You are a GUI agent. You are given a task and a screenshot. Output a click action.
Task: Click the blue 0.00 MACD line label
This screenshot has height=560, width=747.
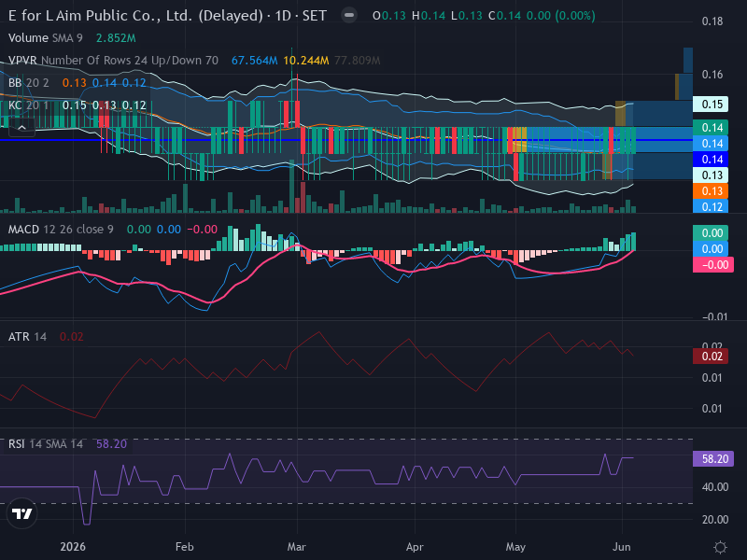[x=711, y=248]
